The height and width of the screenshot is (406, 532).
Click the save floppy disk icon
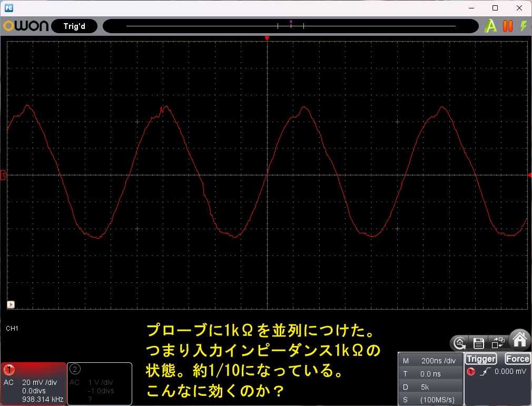(478, 343)
